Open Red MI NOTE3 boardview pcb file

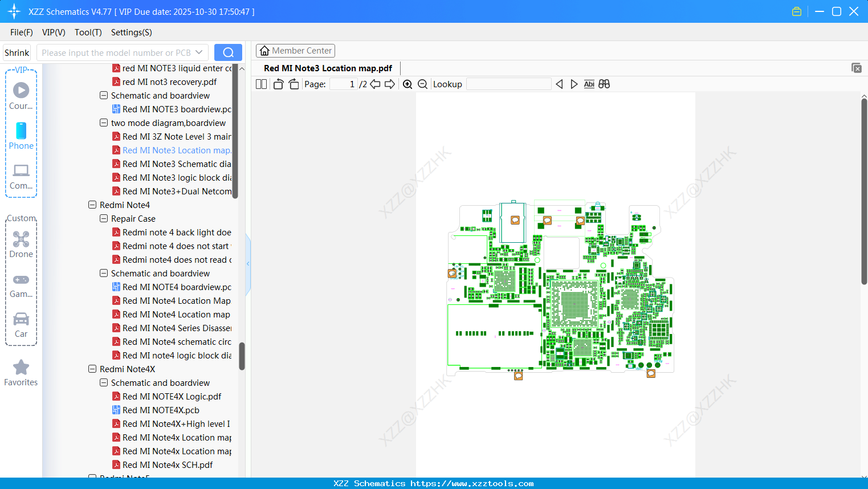(x=172, y=109)
